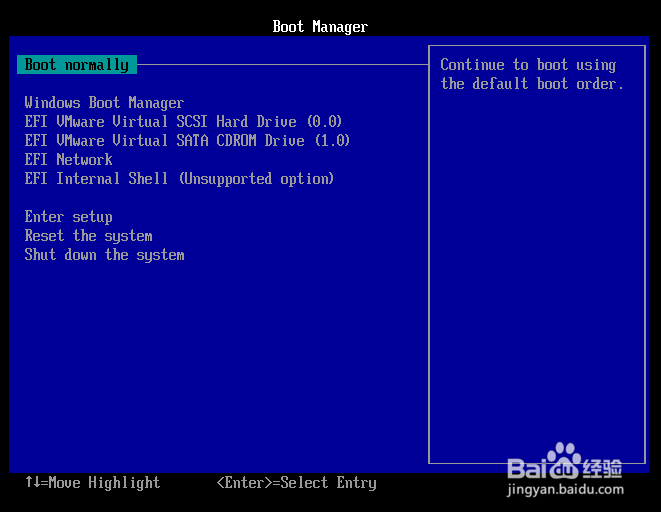Click the 'Continue to boot using' help text
This screenshot has height=512, width=661.
click(x=528, y=64)
